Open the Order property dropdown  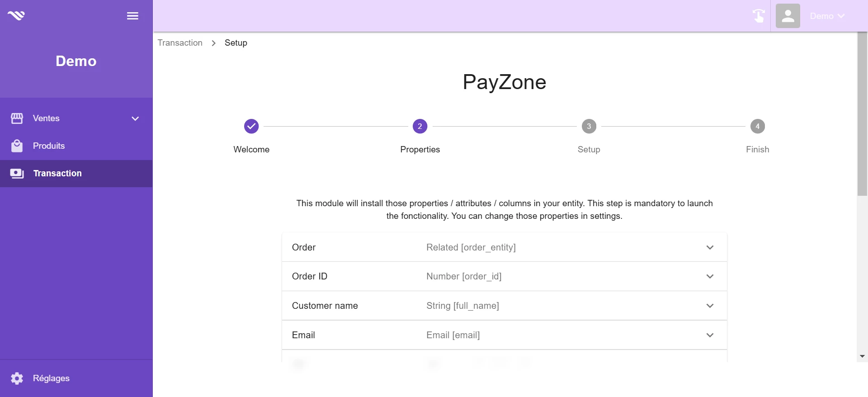505,247
